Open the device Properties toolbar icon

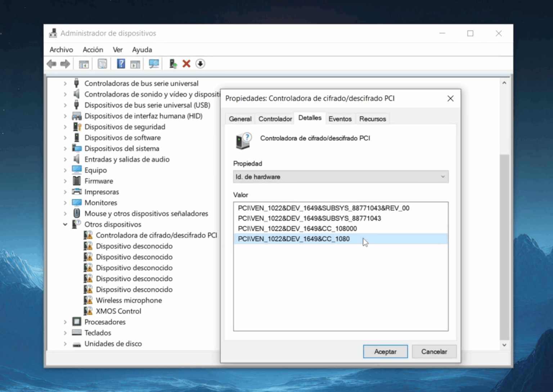(103, 64)
